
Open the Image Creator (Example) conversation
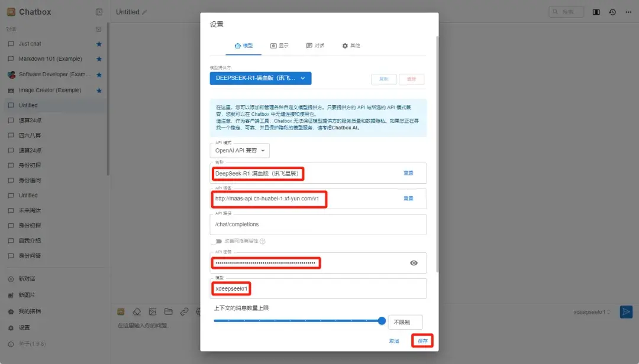[54, 90]
